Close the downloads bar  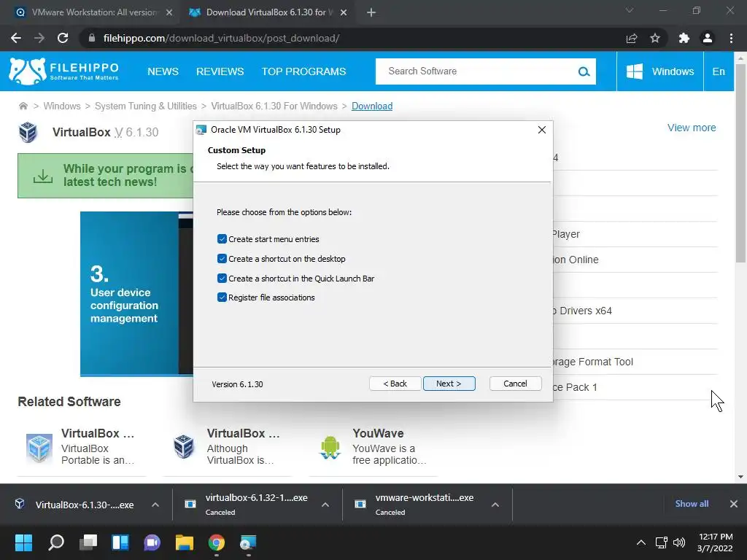click(734, 504)
